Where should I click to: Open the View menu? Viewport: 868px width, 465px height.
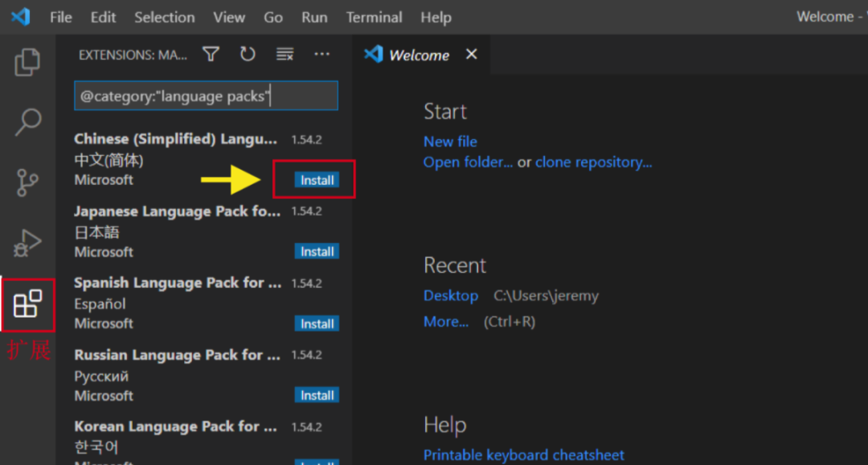click(x=229, y=17)
